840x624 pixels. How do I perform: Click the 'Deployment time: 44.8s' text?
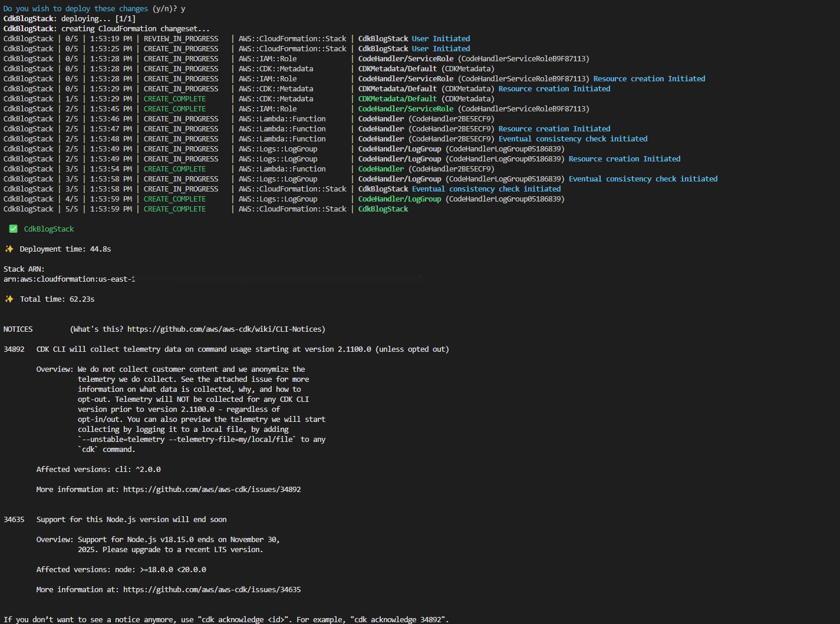[65, 249]
